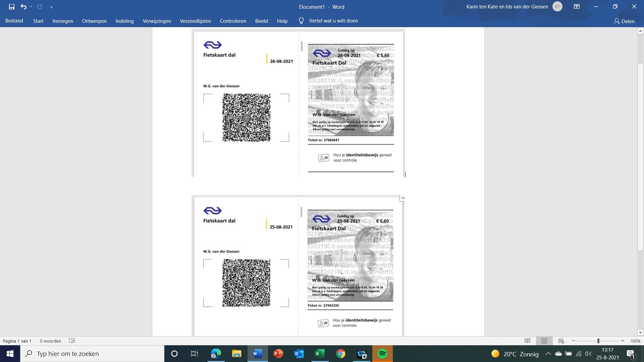
Task: Open Customize Quick Access Toolbar dropdown
Action: [x=51, y=7]
